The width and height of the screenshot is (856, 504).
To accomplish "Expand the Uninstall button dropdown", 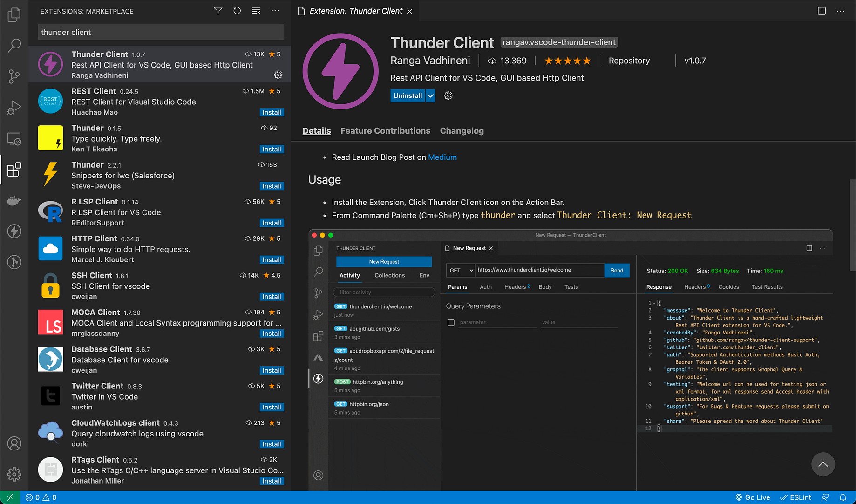I will tap(430, 95).
